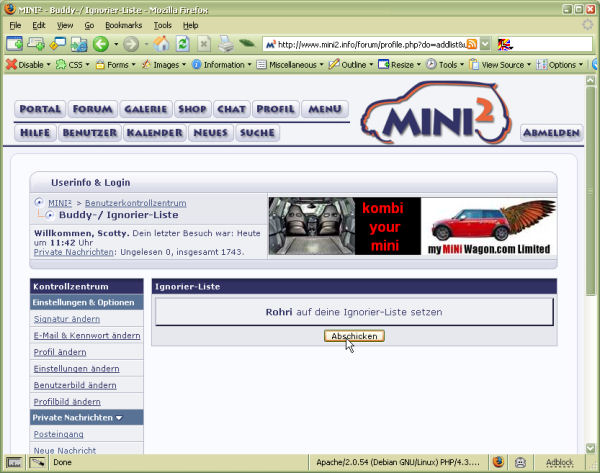Viewport: 600px width, 473px height.
Task: Open the Tools menu in menu bar
Action: pos(163,24)
